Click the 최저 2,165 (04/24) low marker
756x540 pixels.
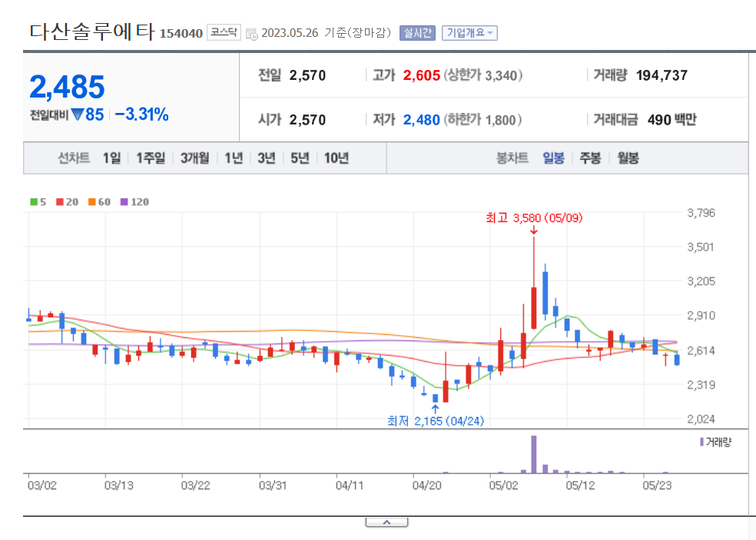pos(436,421)
